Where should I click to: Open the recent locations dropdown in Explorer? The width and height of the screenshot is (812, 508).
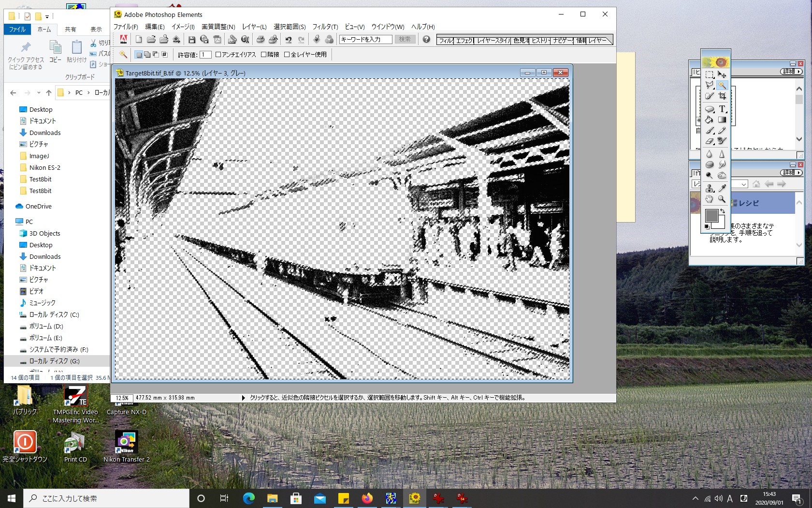[x=39, y=92]
